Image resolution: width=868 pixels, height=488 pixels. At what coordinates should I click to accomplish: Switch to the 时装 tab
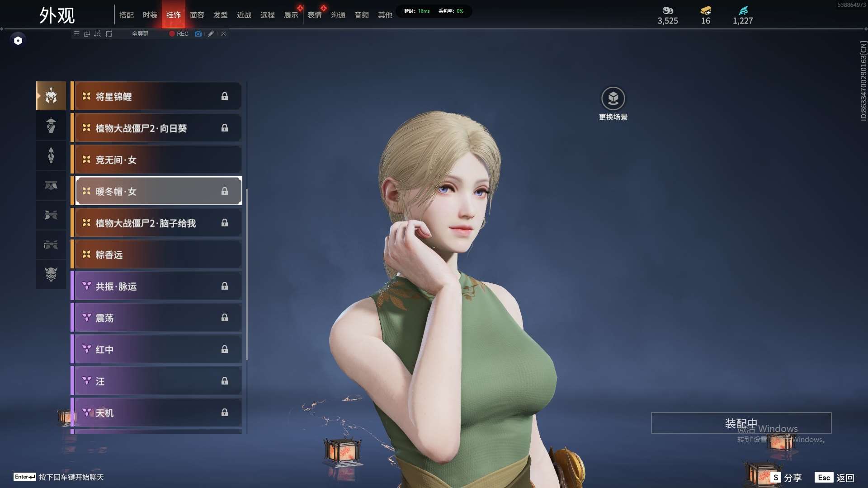(150, 15)
